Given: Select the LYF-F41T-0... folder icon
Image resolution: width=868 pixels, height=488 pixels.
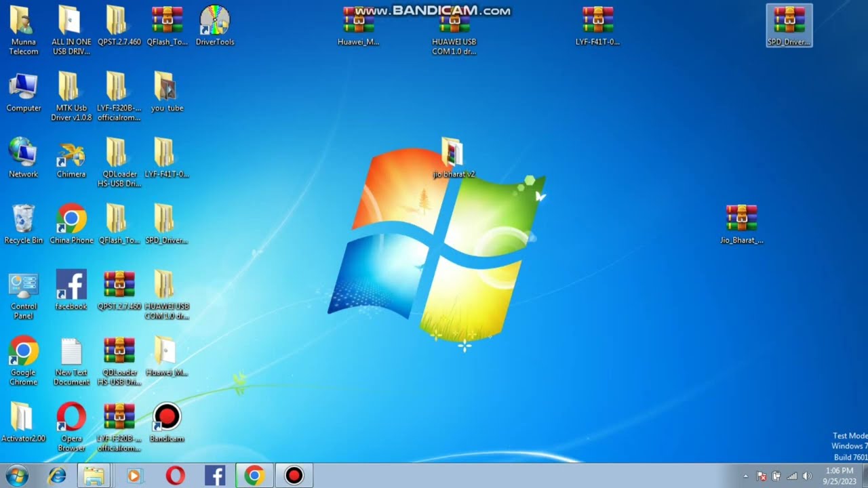Looking at the screenshot, I should [167, 158].
